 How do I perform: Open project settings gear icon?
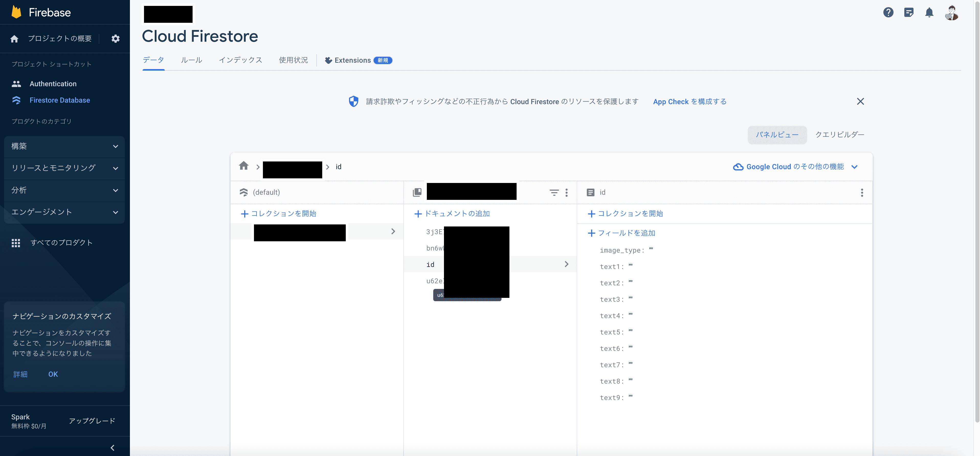click(x=115, y=38)
